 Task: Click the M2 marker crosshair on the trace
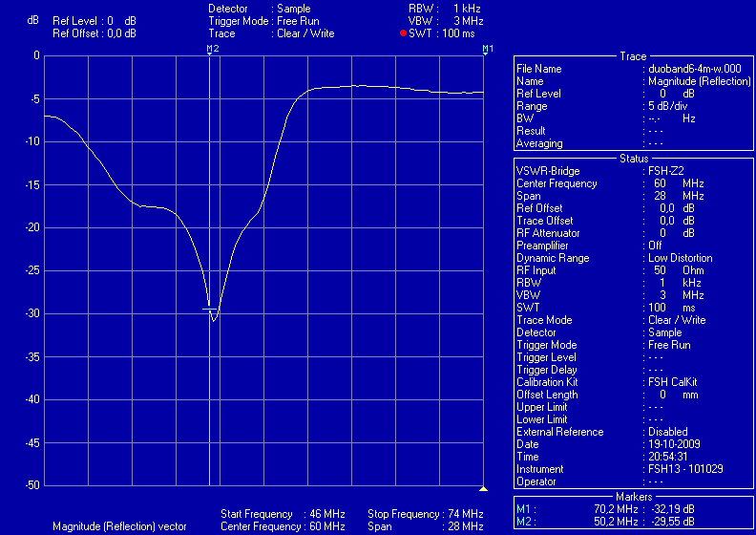click(210, 308)
